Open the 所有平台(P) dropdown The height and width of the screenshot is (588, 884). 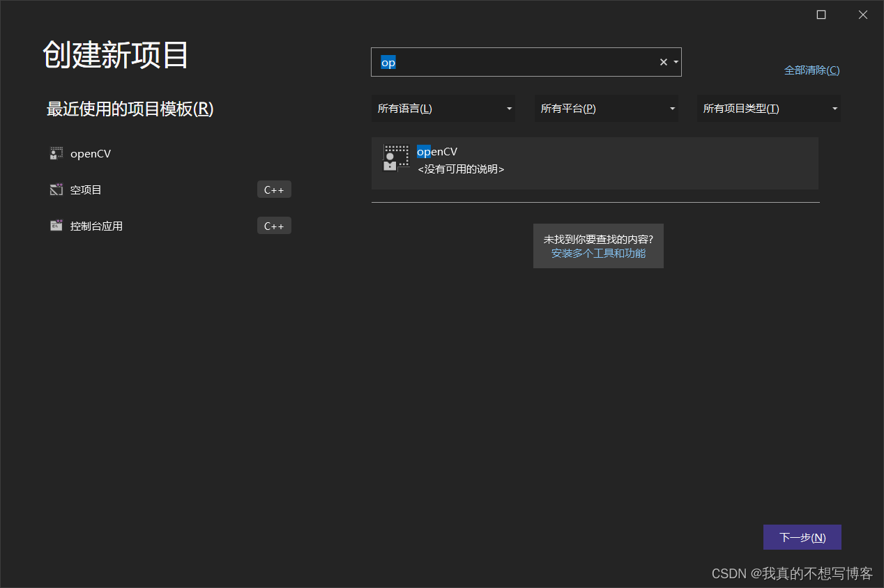pyautogui.click(x=606, y=108)
